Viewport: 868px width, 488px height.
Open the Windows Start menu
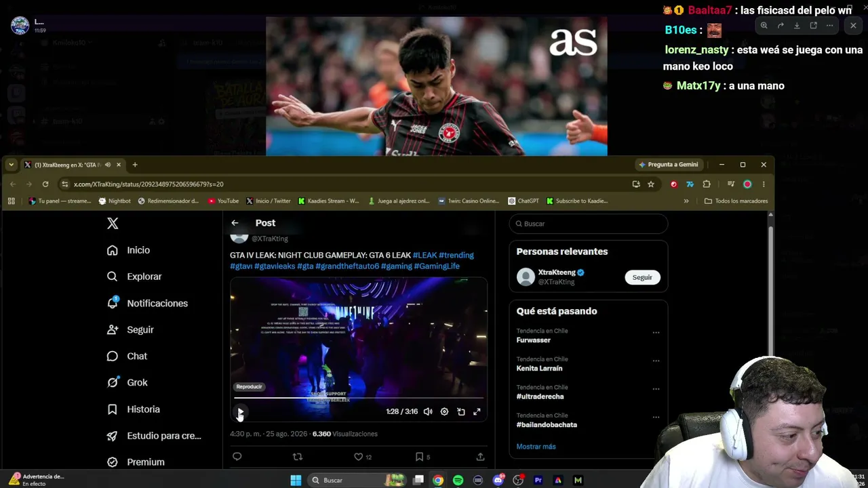296,480
